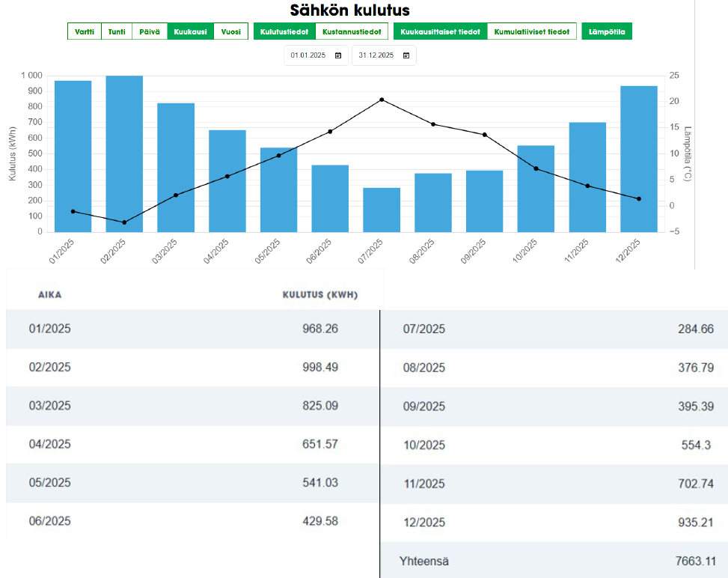Open calendar icon for end date 31.12.2025
The width and height of the screenshot is (728, 578).
coord(406,55)
